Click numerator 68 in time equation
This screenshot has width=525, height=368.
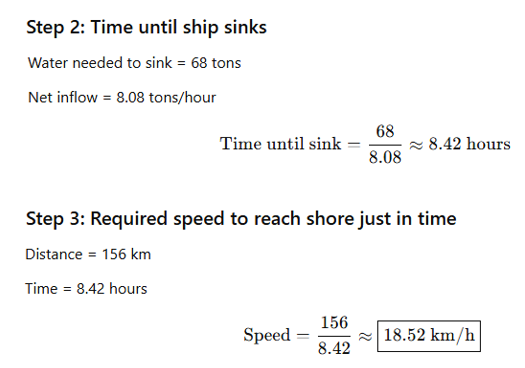click(385, 131)
